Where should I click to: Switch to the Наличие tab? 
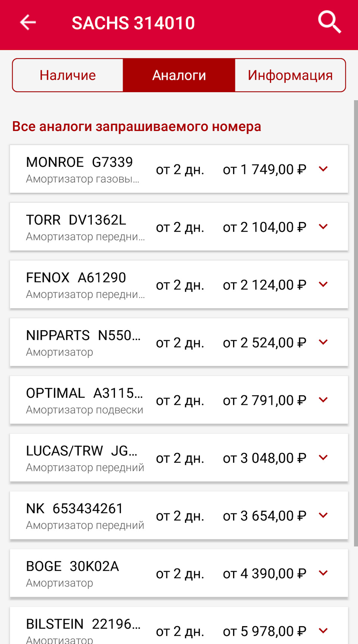(68, 75)
